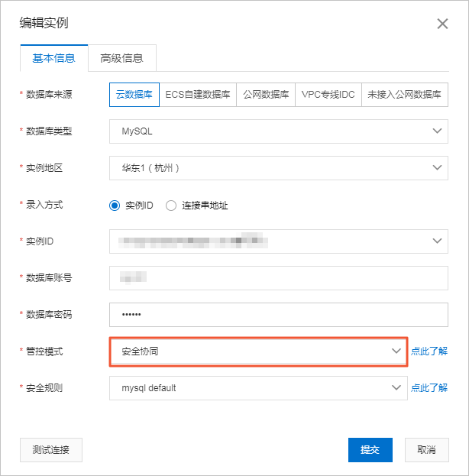The image size is (469, 476).
Task: Open the 实例ID dropdown list
Action: 279,241
